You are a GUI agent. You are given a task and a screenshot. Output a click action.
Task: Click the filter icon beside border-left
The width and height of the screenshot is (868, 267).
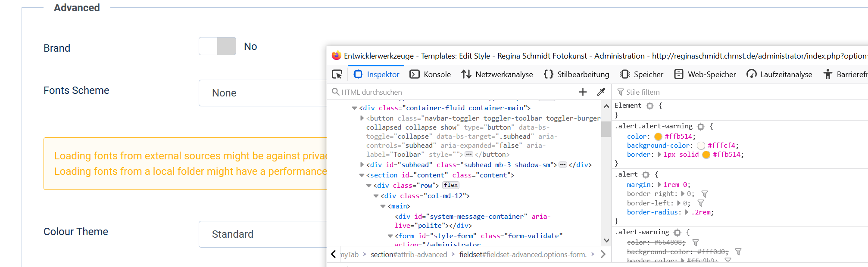tap(701, 203)
